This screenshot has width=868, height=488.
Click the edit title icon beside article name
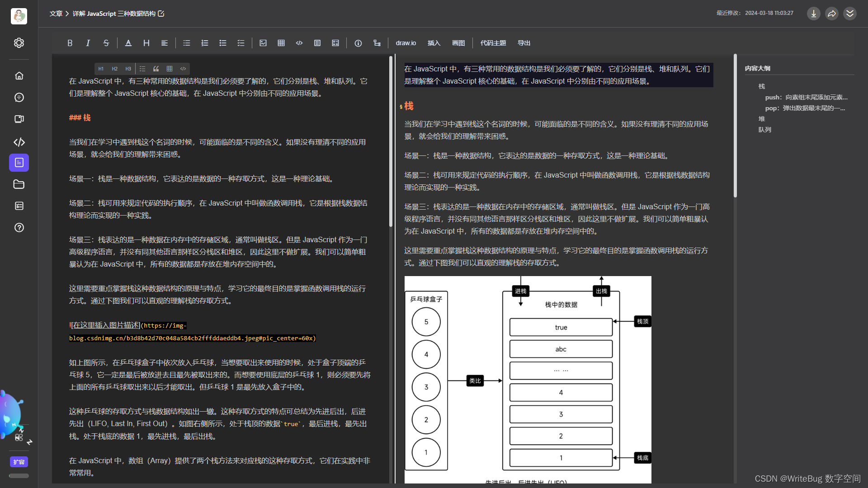click(161, 14)
